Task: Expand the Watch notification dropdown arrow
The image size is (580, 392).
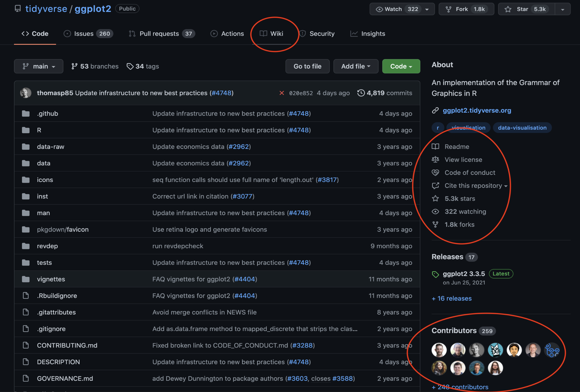Action: point(427,9)
